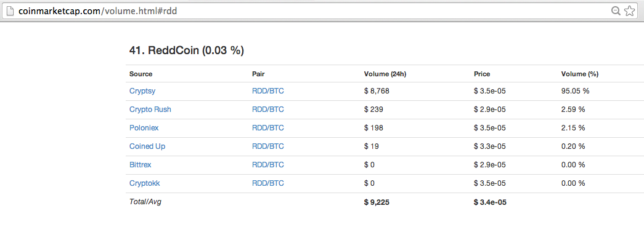Select the $ 198 volume value
This screenshot has height=227, width=644.
(x=373, y=128)
